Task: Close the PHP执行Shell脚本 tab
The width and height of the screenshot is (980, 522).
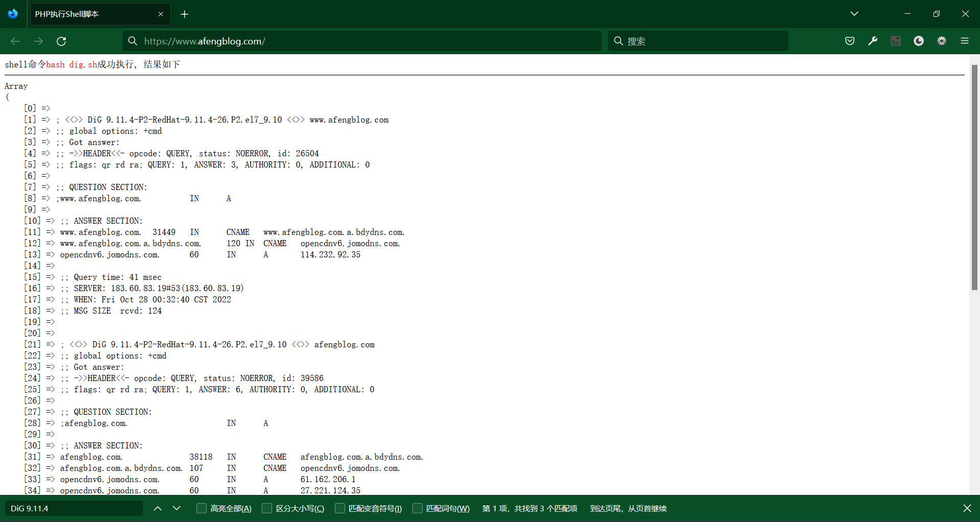Action: [x=161, y=14]
